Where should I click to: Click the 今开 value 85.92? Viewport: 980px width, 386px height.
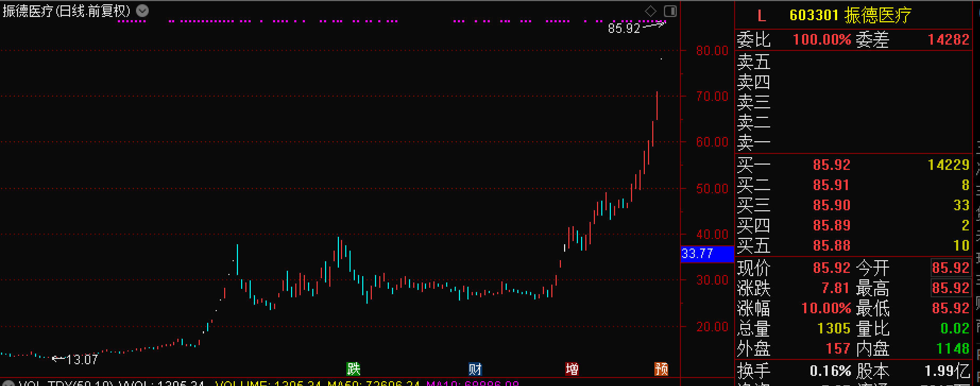tap(951, 268)
